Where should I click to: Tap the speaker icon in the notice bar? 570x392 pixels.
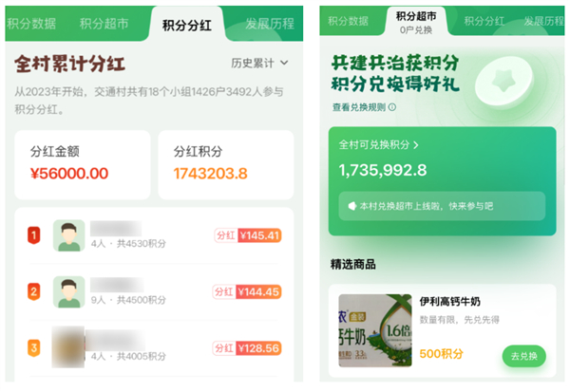351,205
